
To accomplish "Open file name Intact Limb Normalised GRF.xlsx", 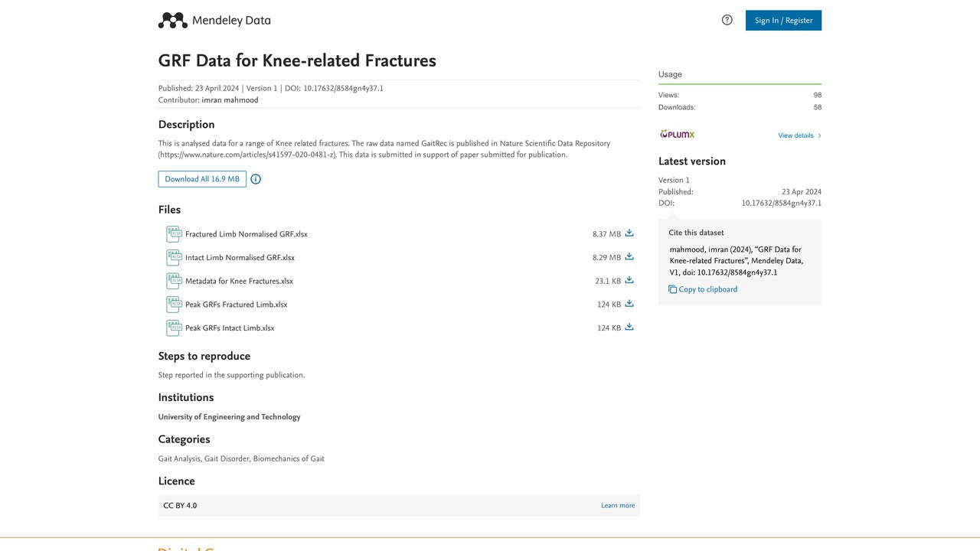I will (x=240, y=258).
